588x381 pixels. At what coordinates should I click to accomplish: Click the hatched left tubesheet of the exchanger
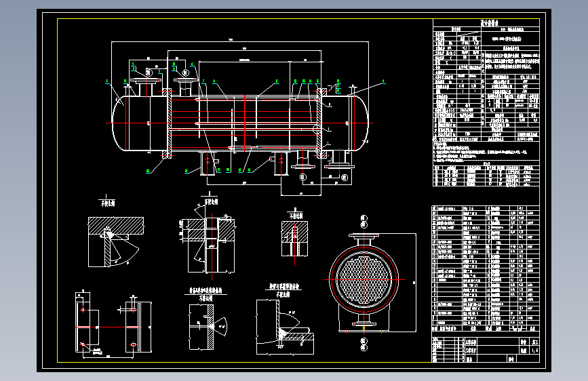pos(170,123)
